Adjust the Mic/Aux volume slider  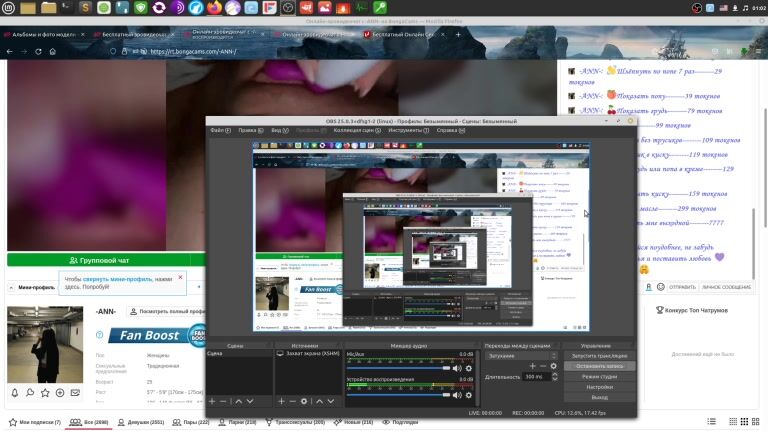coord(400,368)
